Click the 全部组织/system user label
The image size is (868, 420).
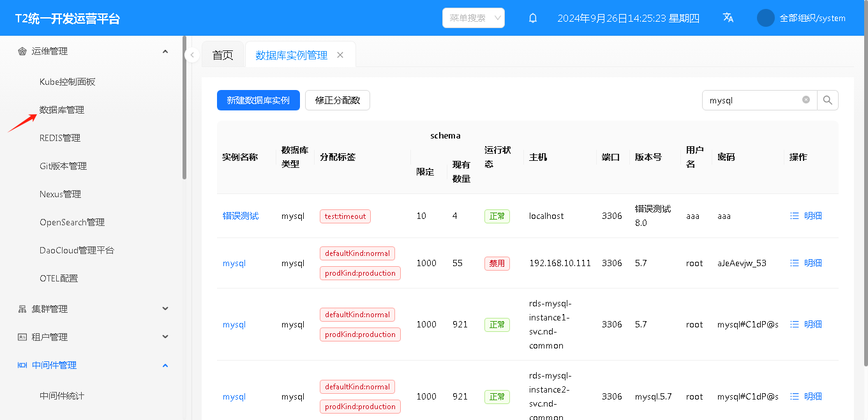tap(812, 18)
